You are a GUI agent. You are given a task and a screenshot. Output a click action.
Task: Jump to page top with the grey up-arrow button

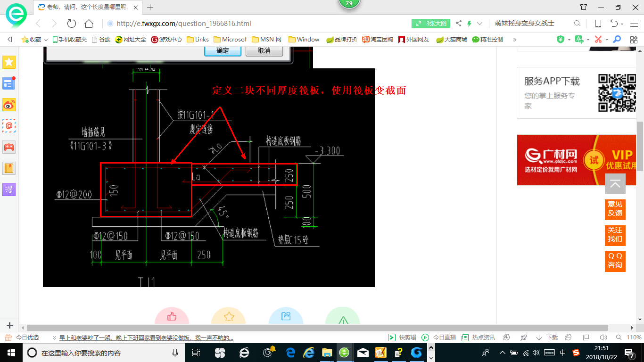615,184
